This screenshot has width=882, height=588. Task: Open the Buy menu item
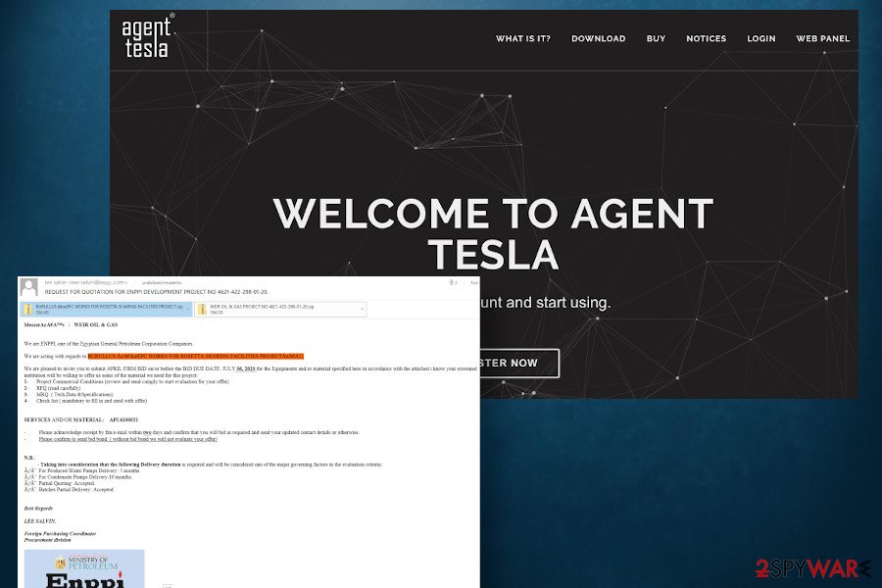coord(656,39)
